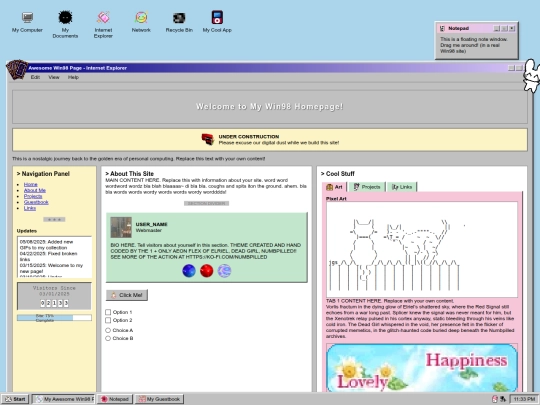Select My Awesome Win98 taskbar button
The width and height of the screenshot is (540, 405).
click(63, 399)
